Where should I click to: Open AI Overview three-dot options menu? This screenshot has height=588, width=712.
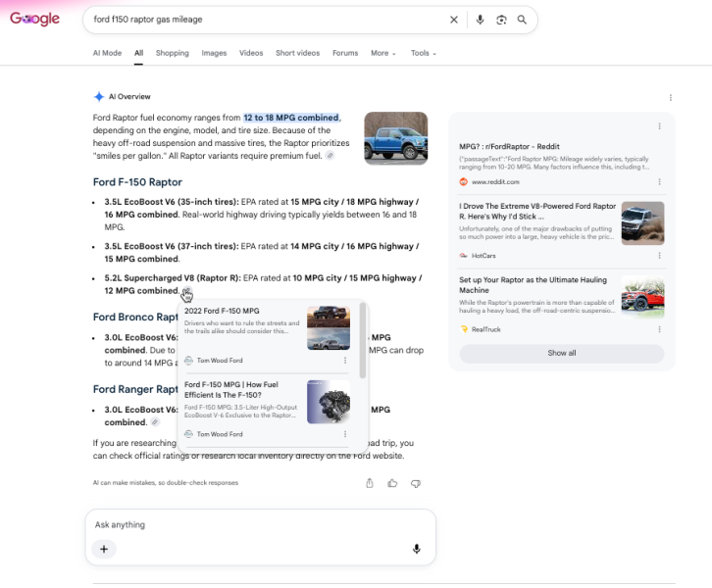click(x=671, y=98)
